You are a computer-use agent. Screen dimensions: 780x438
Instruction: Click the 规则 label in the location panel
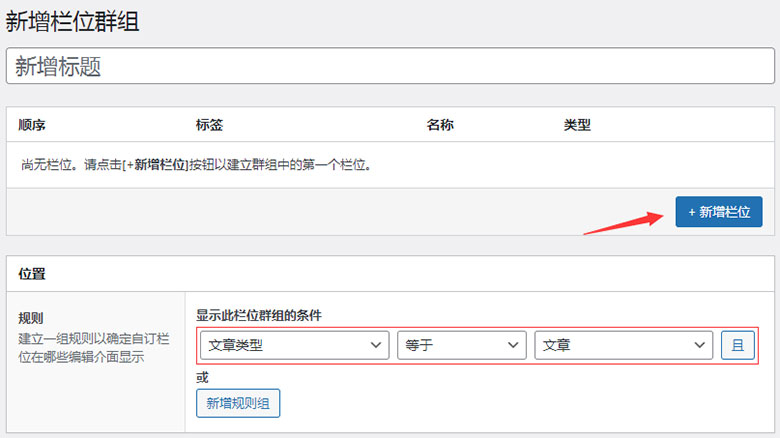(31, 318)
